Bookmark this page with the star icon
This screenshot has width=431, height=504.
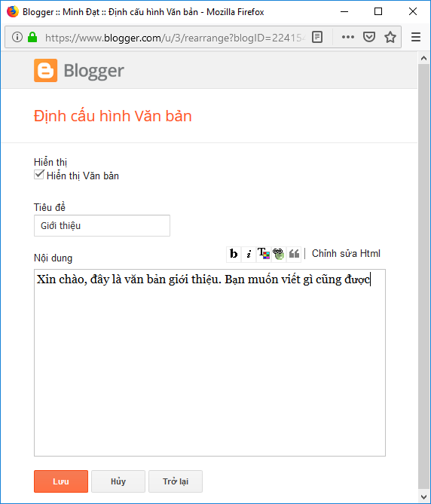pos(390,37)
